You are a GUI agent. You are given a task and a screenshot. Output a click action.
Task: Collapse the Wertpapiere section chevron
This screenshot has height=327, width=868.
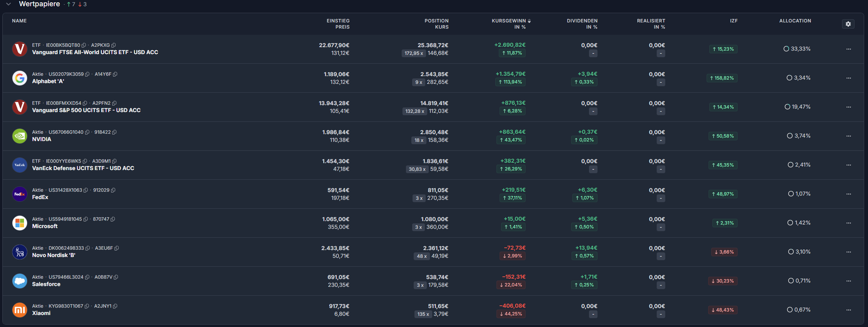pyautogui.click(x=8, y=4)
